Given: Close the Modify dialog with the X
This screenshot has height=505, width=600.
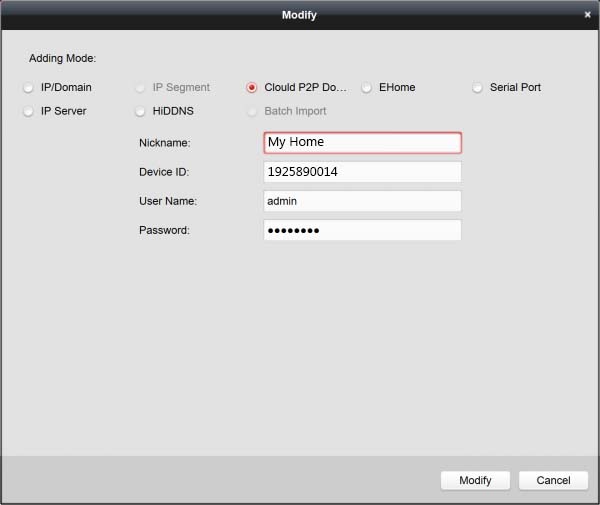Looking at the screenshot, I should click(x=587, y=15).
